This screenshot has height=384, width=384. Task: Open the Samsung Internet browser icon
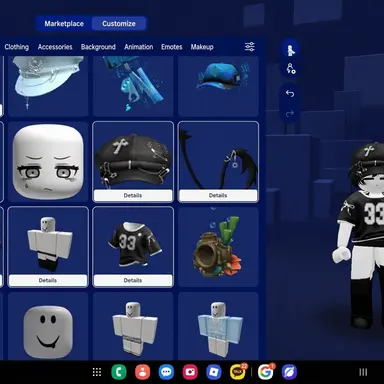[x=289, y=372]
